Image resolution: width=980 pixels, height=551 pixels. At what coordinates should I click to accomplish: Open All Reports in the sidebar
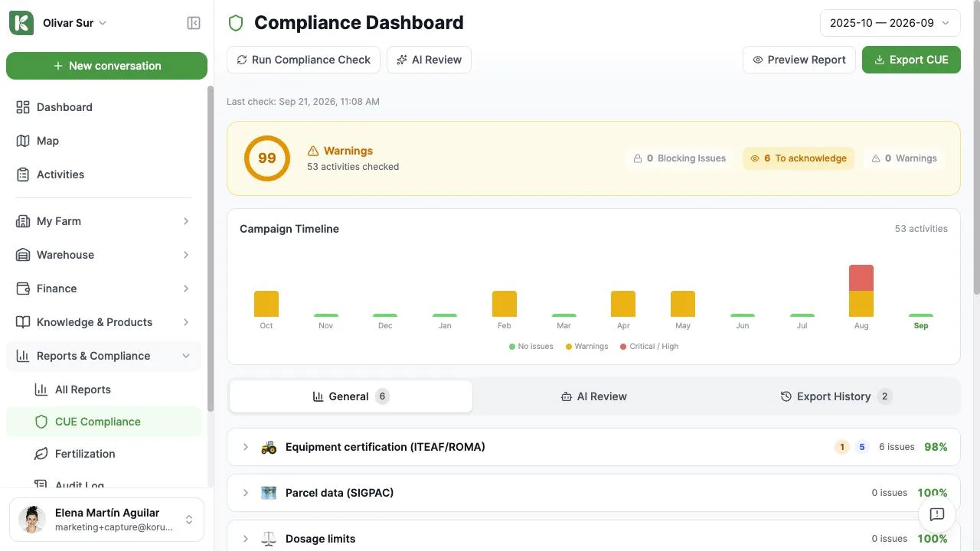click(103, 390)
